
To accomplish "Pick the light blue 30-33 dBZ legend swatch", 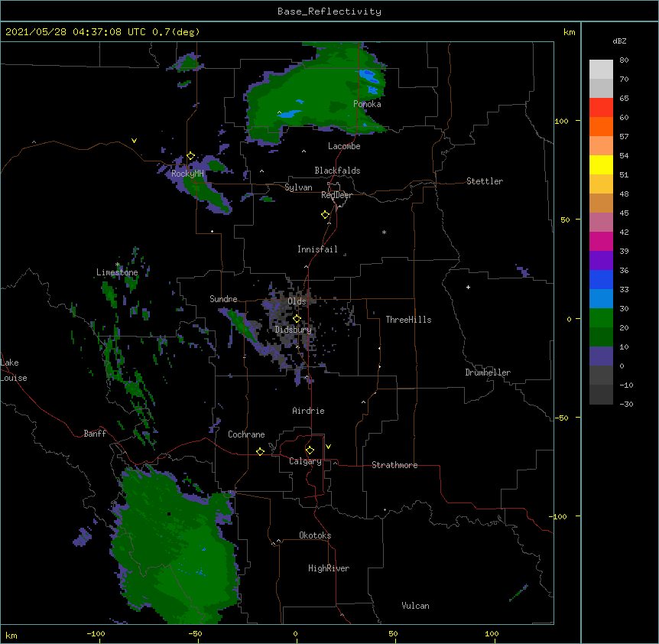I will tap(601, 298).
